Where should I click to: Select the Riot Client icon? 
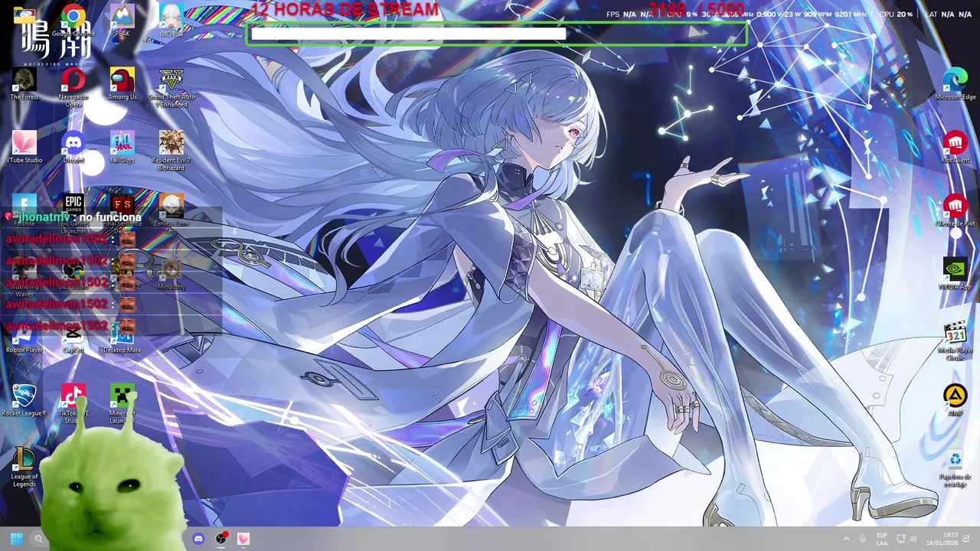coord(955,147)
